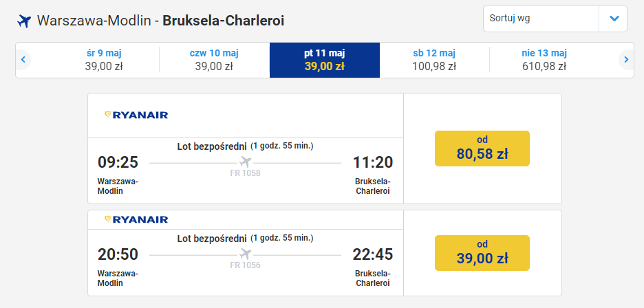The image size is (644, 308).
Task: Click the Ryanair logo on the 20:50 flight
Action: click(136, 219)
